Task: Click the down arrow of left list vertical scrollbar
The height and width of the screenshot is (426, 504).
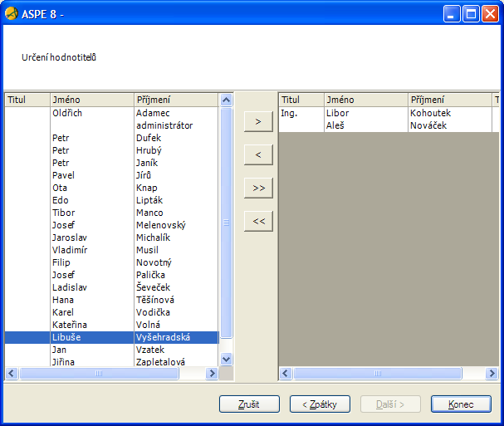Action: click(227, 359)
